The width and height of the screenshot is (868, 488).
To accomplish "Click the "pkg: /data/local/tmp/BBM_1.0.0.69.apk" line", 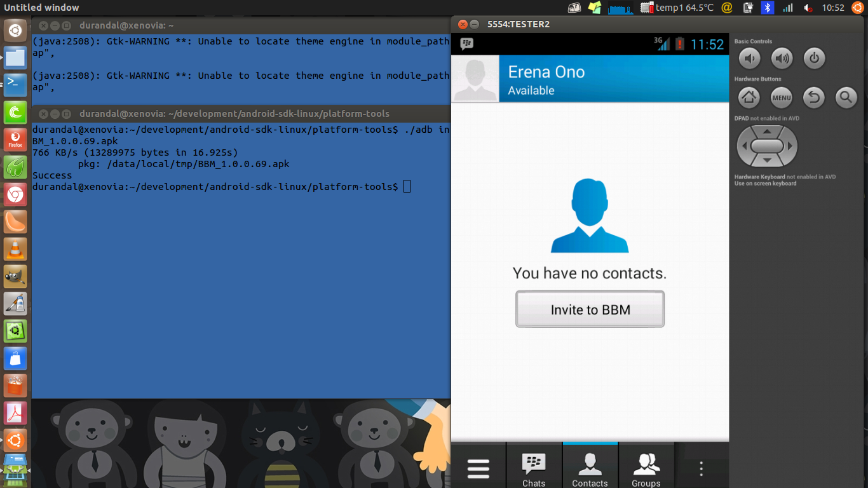I will click(x=184, y=164).
